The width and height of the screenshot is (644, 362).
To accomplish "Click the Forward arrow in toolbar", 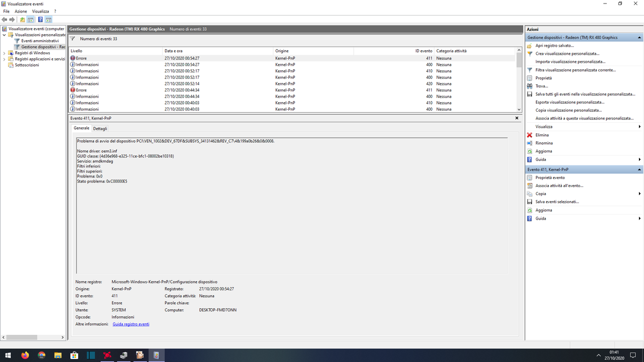I will click(12, 20).
